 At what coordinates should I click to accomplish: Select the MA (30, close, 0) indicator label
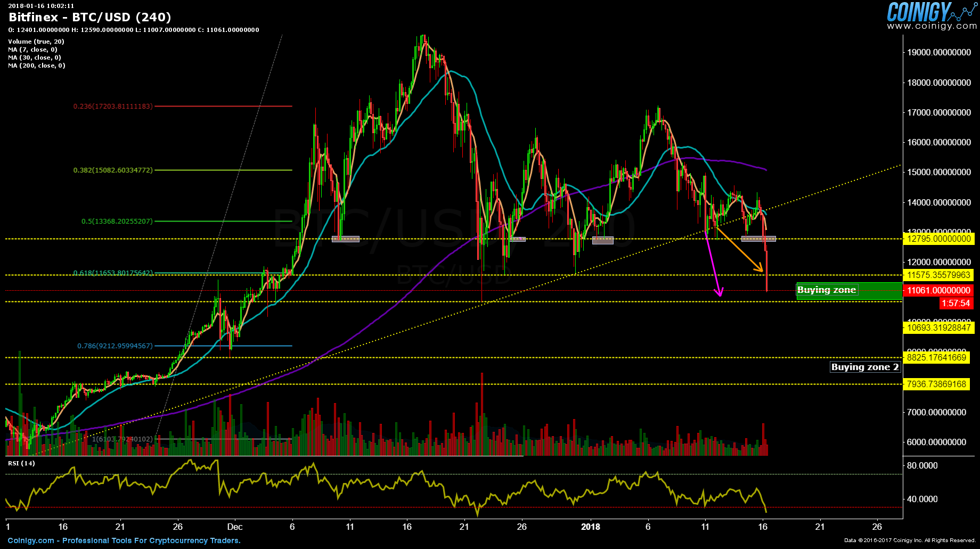click(x=35, y=58)
